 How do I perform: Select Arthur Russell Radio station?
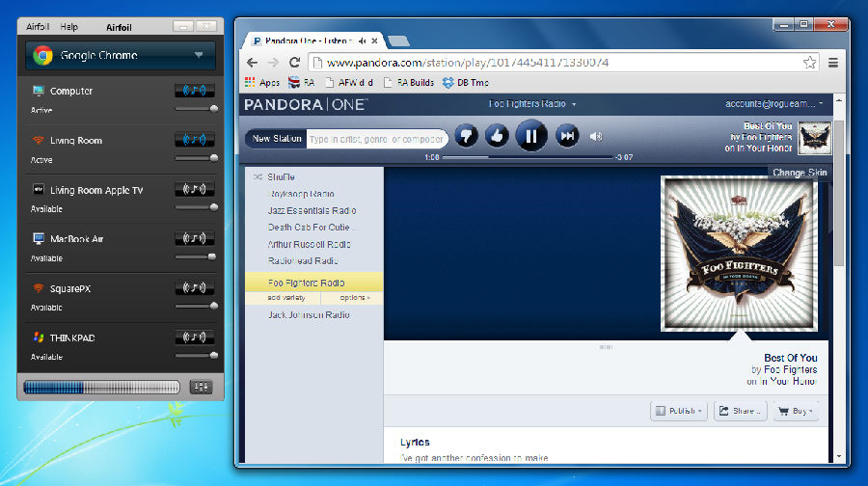coord(310,244)
